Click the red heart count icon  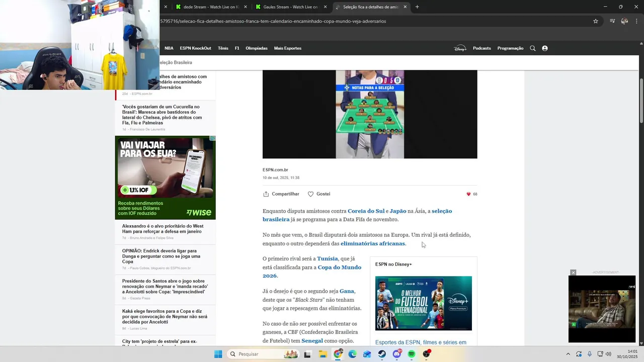coord(468,194)
